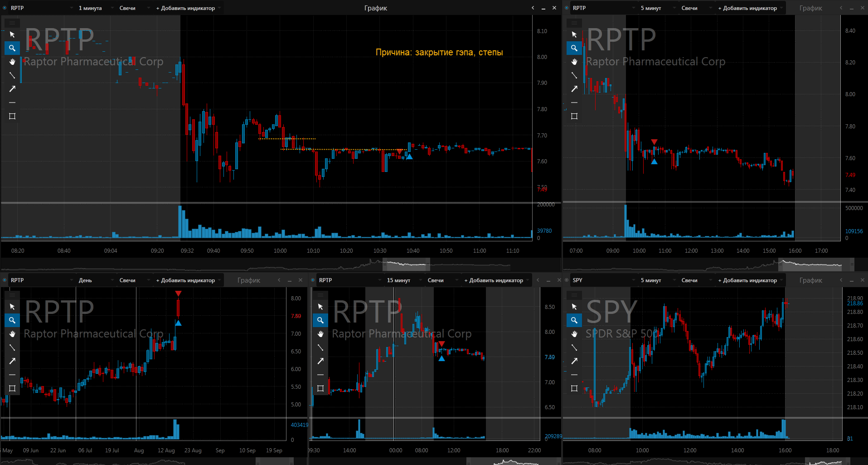Click annotation 'Причина: закрытие гэпа, степы'
Image resolution: width=868 pixels, height=465 pixels.
pos(439,53)
